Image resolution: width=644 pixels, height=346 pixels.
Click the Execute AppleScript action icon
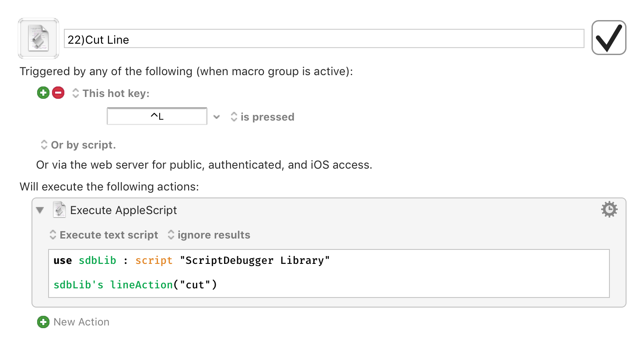click(59, 210)
